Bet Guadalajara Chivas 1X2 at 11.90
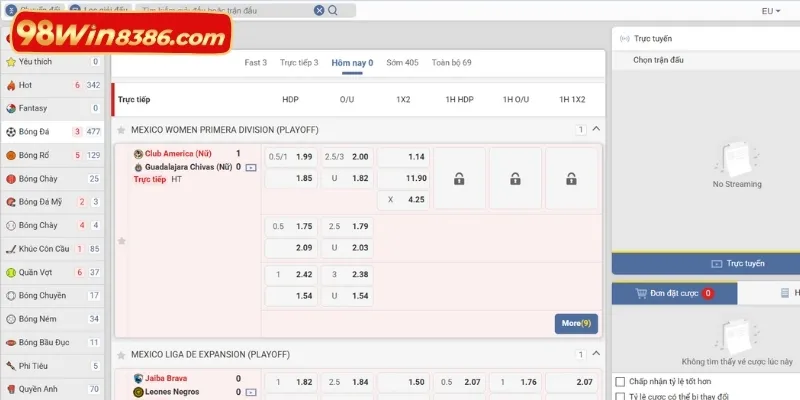Image resolution: width=800 pixels, height=400 pixels. 403,179
